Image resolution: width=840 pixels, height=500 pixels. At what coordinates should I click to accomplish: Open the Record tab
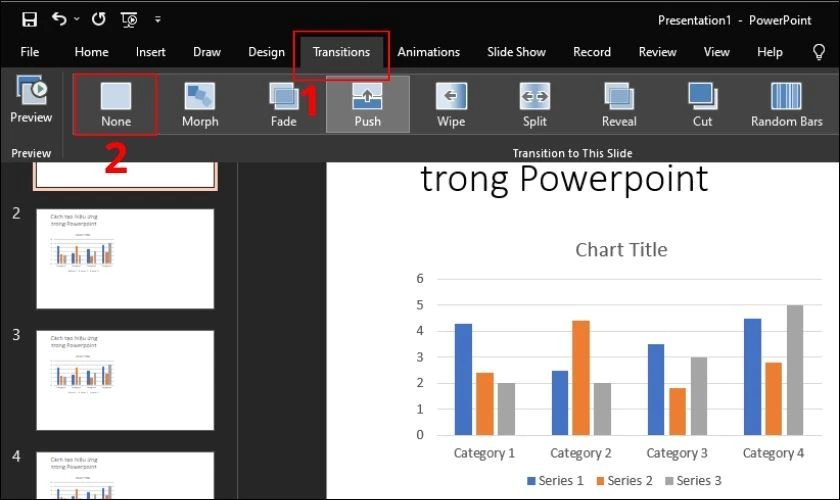(x=592, y=52)
